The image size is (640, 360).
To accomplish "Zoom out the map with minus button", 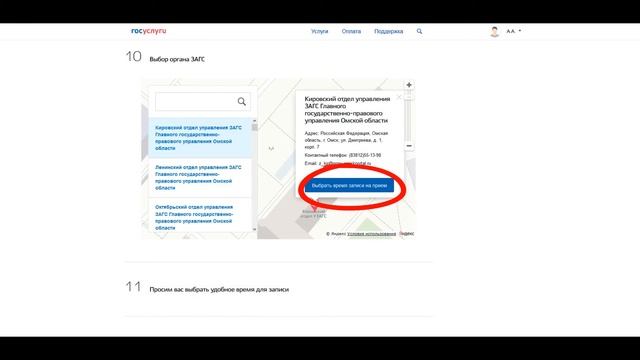I will point(409,146).
